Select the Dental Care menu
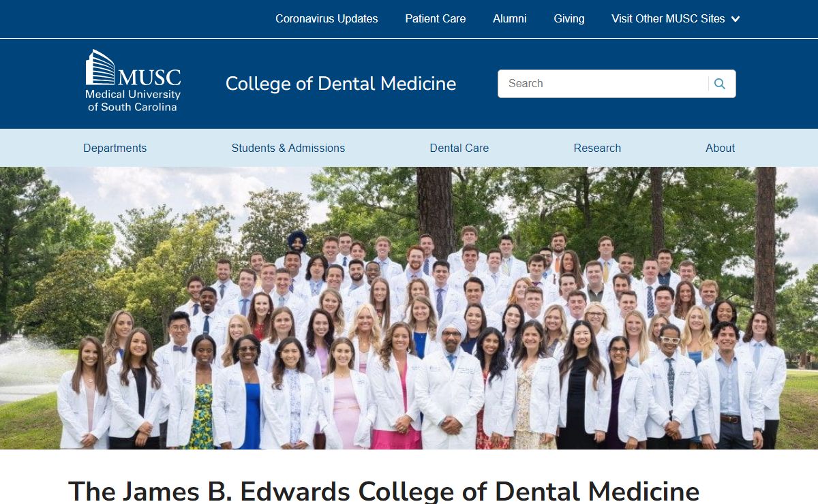 point(459,148)
